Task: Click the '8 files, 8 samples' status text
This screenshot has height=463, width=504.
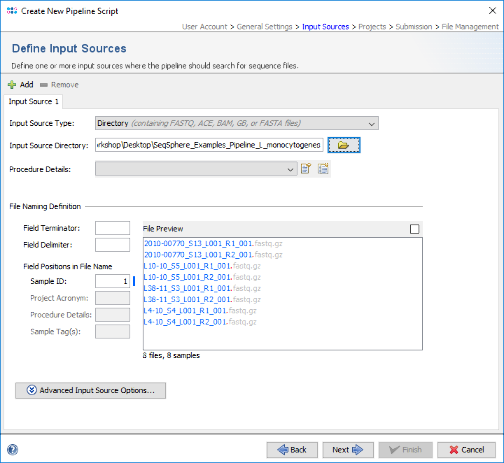Action: coord(171,355)
